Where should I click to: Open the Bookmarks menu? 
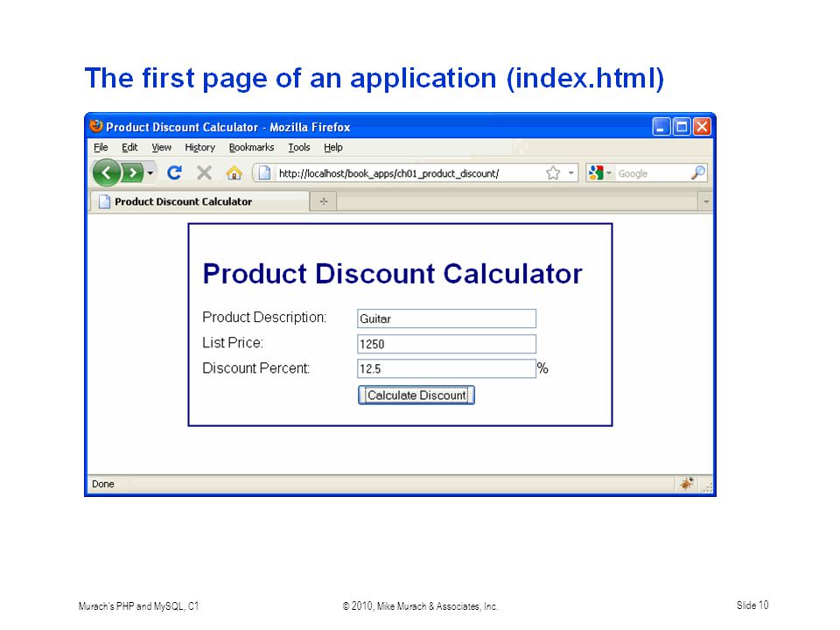point(251,147)
